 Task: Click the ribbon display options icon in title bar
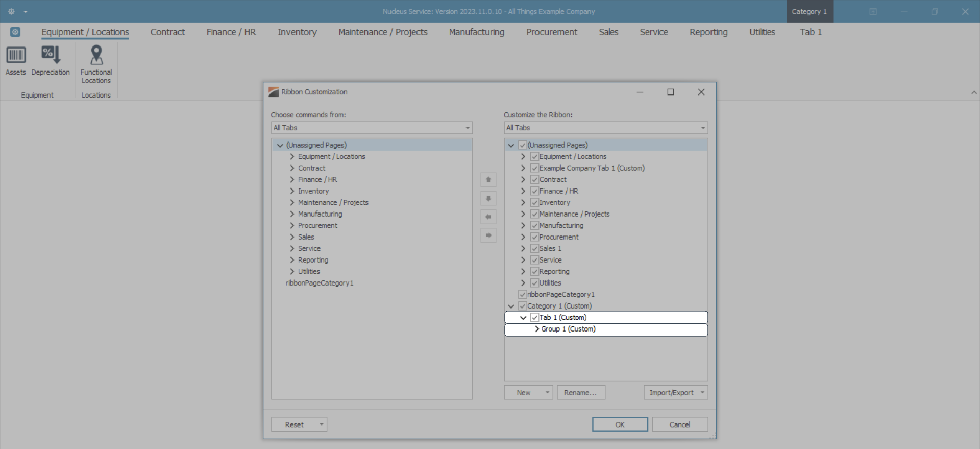coord(873,12)
